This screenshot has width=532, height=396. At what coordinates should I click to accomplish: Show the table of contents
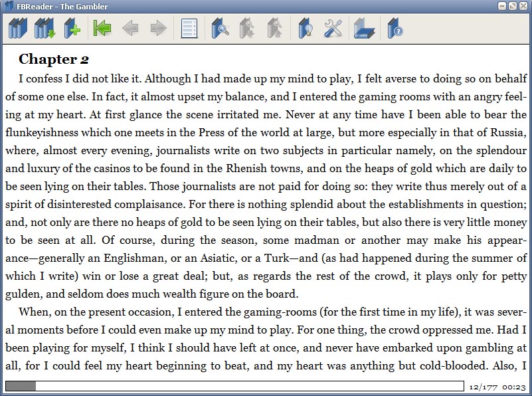click(189, 29)
